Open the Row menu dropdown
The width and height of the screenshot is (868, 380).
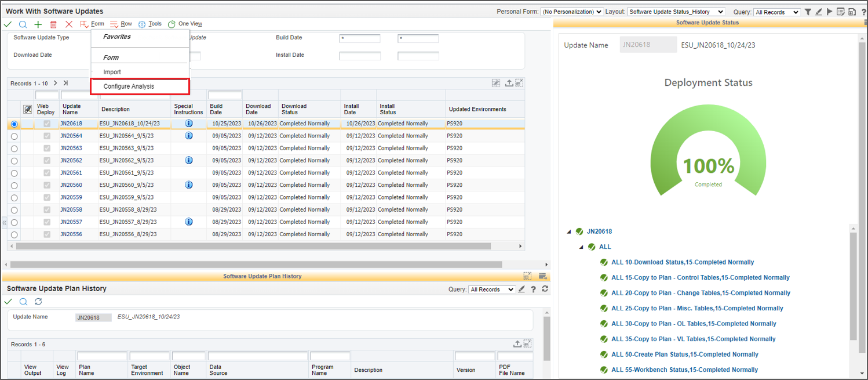[x=121, y=24]
